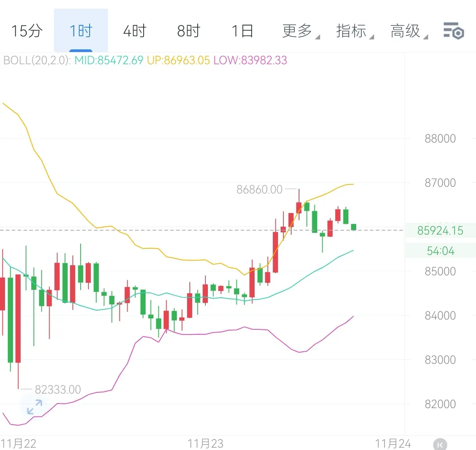Tap the latest green candlestick

(x=354, y=227)
